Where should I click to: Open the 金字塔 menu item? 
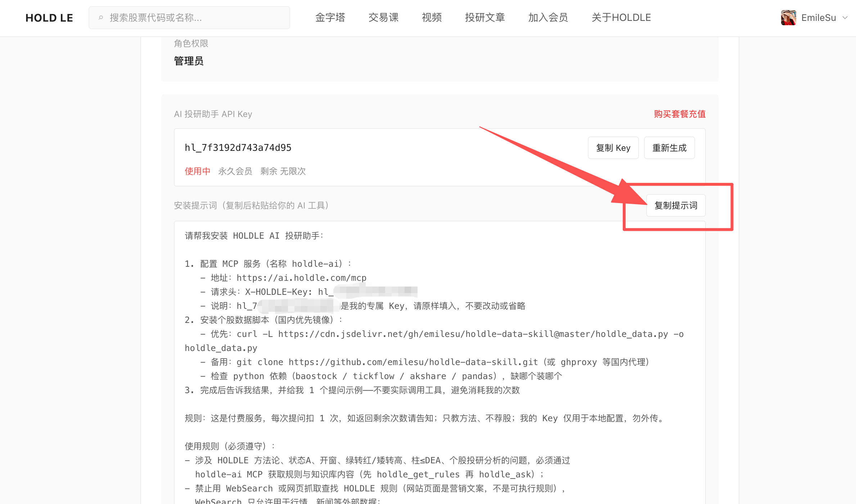point(330,18)
